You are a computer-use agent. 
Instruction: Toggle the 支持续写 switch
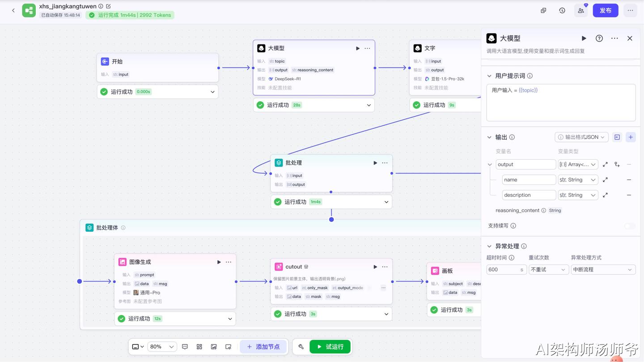630,226
